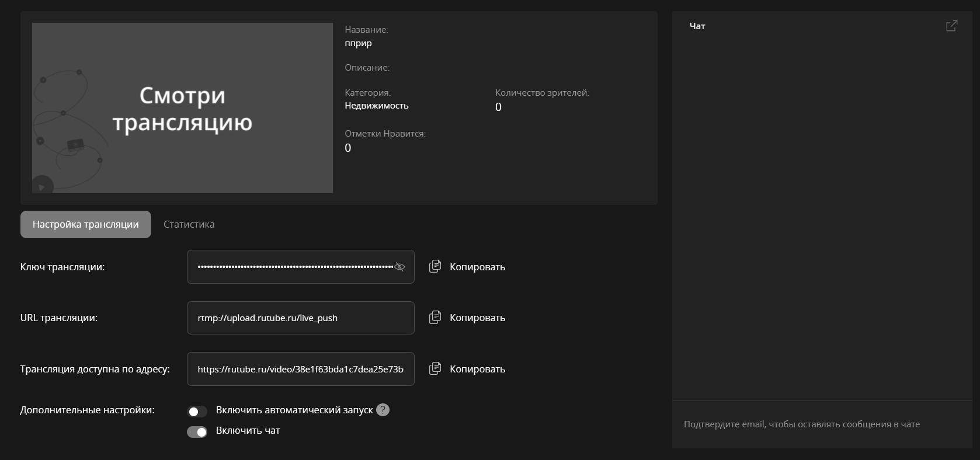Reveal the hidden stream key with the eye icon
Image resolution: width=980 pixels, height=460 pixels.
tap(399, 267)
